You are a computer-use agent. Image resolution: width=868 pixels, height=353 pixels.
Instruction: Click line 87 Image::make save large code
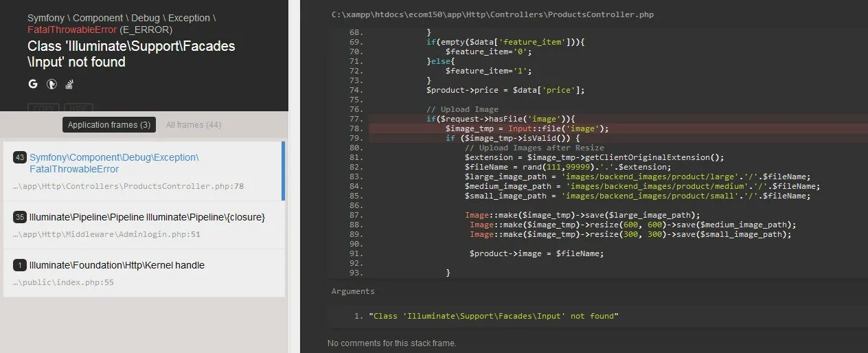click(x=582, y=215)
